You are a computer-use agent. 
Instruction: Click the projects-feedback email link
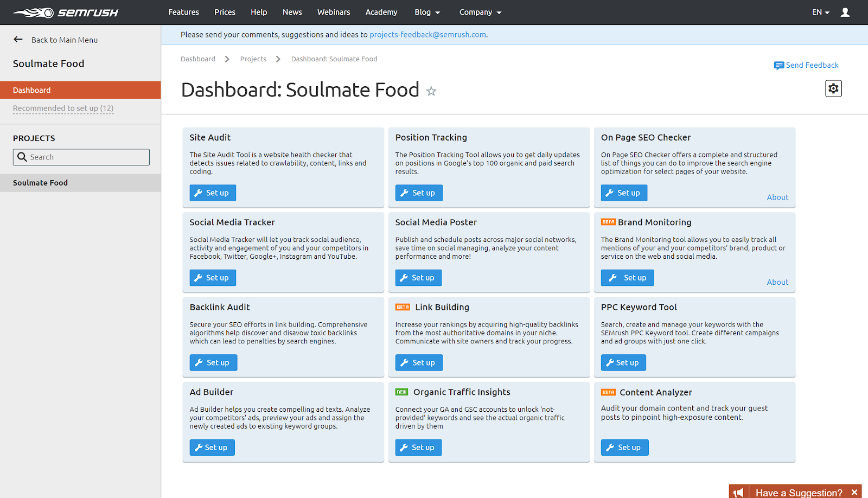(x=428, y=35)
